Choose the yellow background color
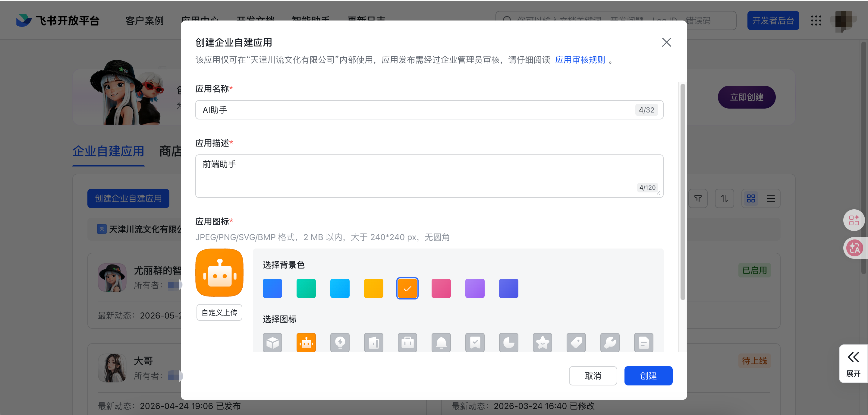This screenshot has width=868, height=415. pos(373,288)
